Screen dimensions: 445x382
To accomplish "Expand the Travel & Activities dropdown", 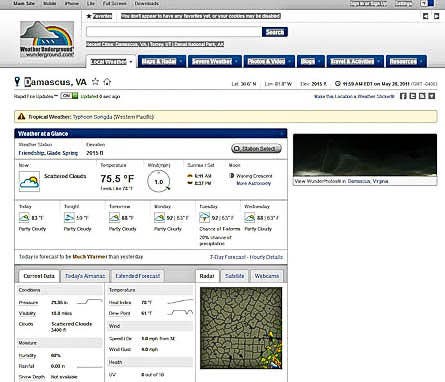I will [379, 61].
